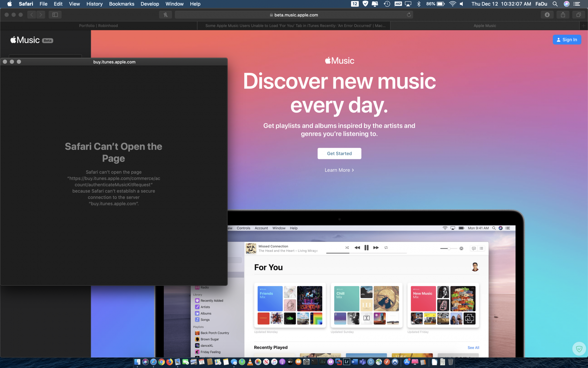
Task: Toggle the Safari sidebar button
Action: click(55, 15)
